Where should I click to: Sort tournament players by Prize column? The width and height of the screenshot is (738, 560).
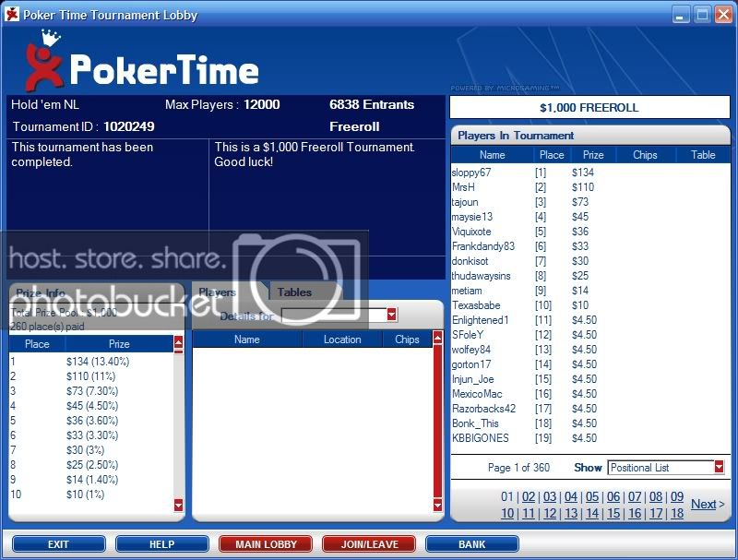[x=593, y=155]
